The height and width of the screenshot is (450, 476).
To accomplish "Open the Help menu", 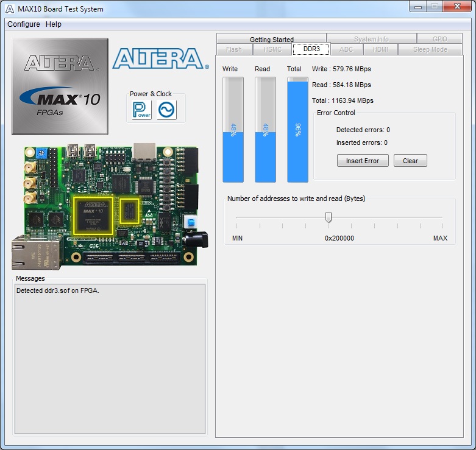I will (x=54, y=24).
